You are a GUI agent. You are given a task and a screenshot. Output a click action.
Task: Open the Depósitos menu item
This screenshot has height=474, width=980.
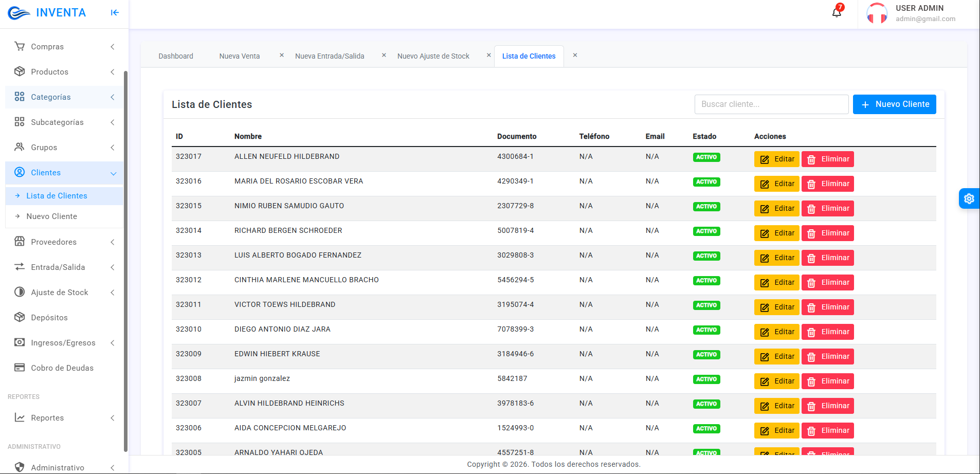tap(64, 318)
